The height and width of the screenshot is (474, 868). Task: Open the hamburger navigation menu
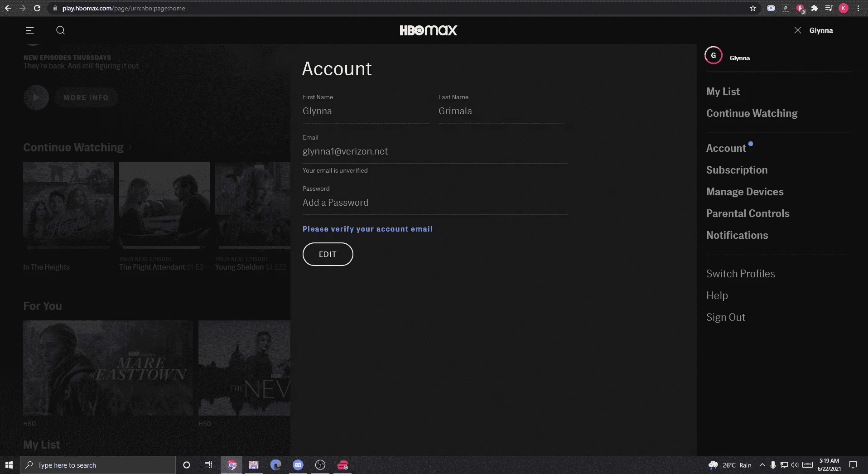[x=30, y=30]
